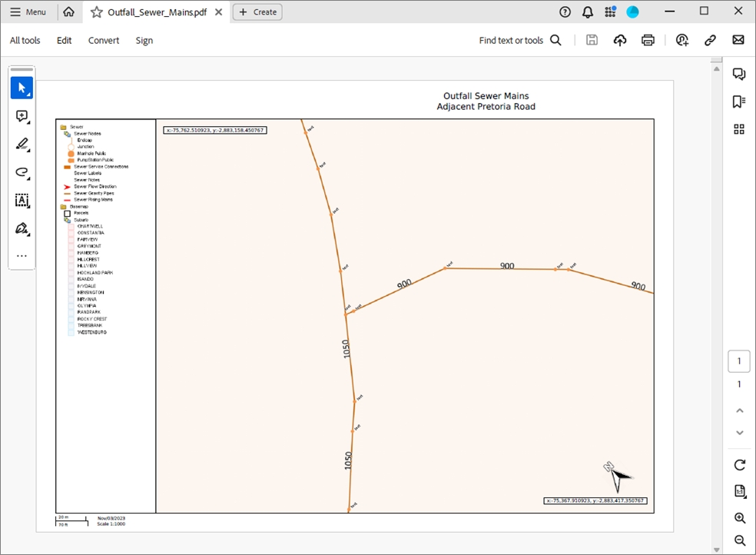
Task: Open the Convert tab
Action: (x=104, y=40)
